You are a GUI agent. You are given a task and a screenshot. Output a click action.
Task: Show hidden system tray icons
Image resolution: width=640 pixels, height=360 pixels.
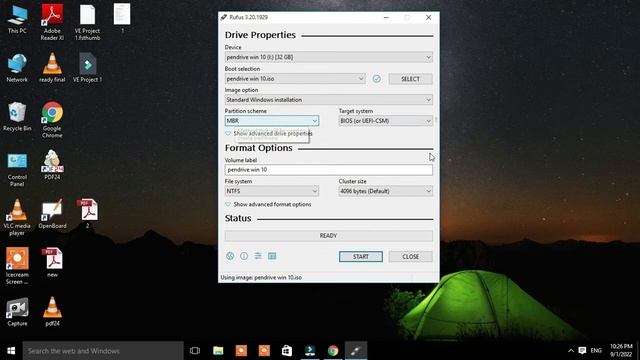pyautogui.click(x=571, y=351)
